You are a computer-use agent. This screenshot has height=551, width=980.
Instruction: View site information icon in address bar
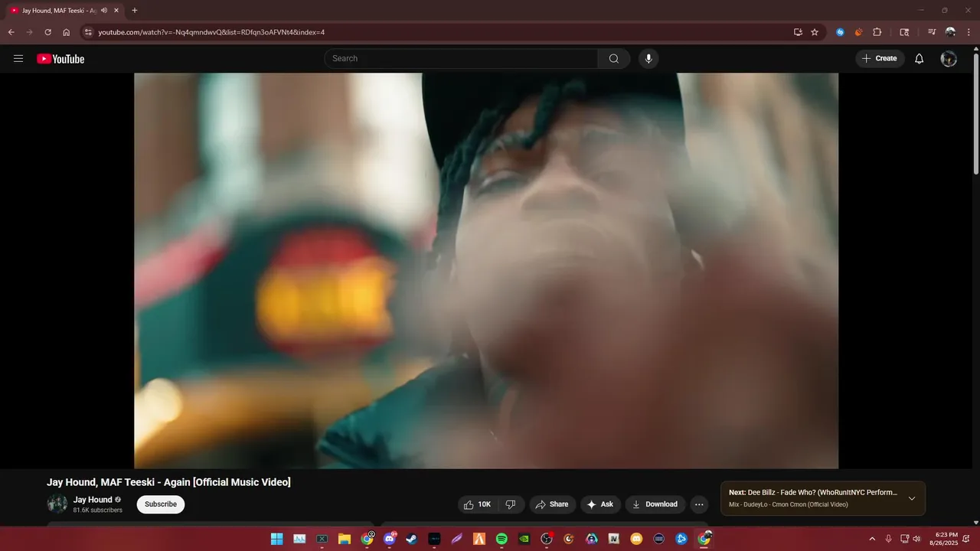88,32
